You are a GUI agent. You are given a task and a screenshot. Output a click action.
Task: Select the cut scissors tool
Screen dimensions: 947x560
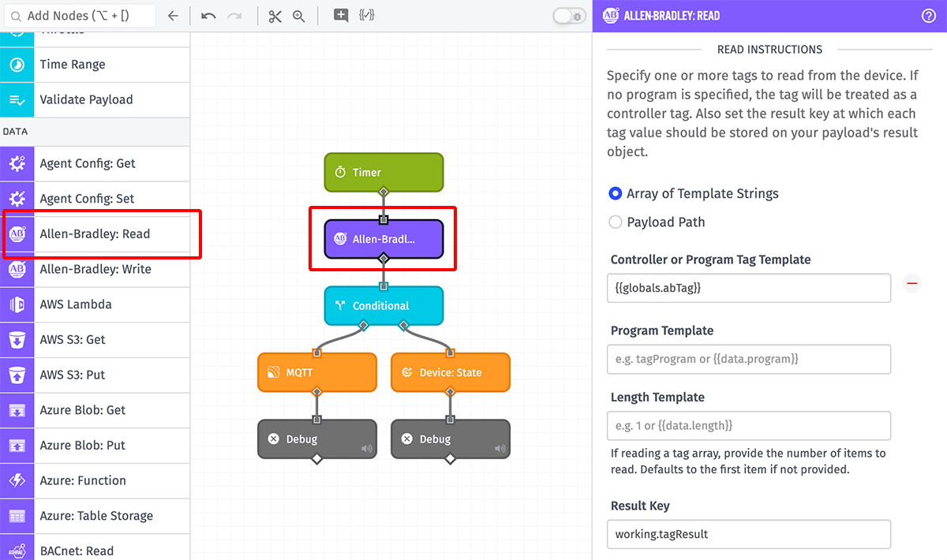coord(275,16)
